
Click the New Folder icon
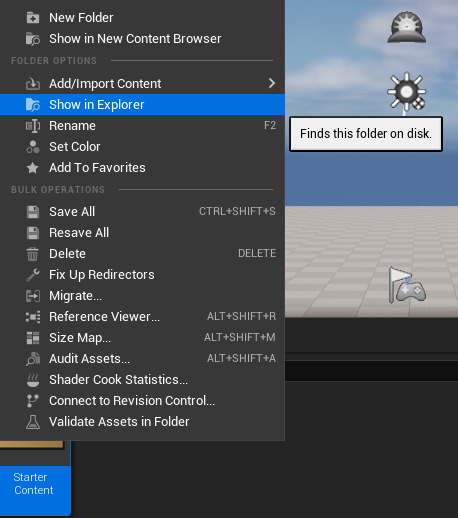(33, 18)
